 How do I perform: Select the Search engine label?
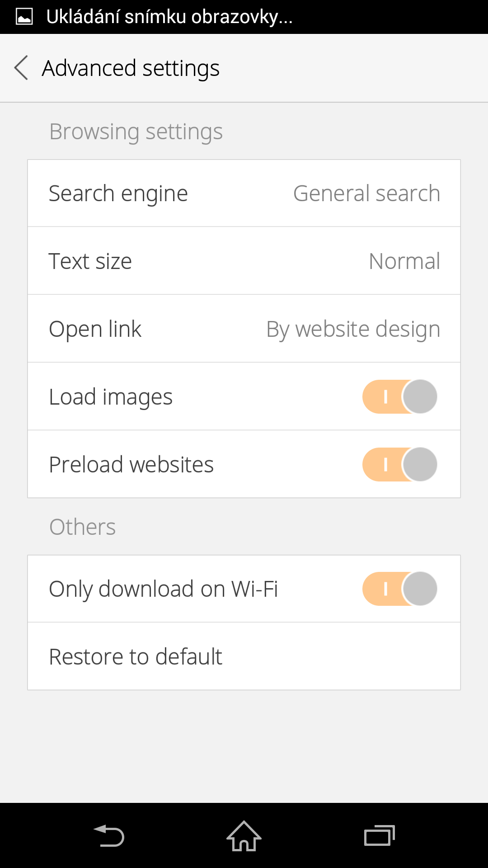coord(118,193)
